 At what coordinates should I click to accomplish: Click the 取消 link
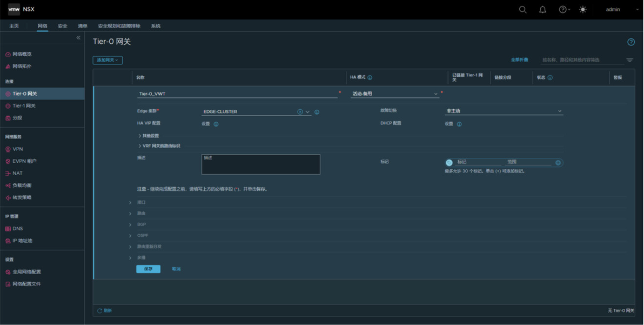pyautogui.click(x=176, y=269)
